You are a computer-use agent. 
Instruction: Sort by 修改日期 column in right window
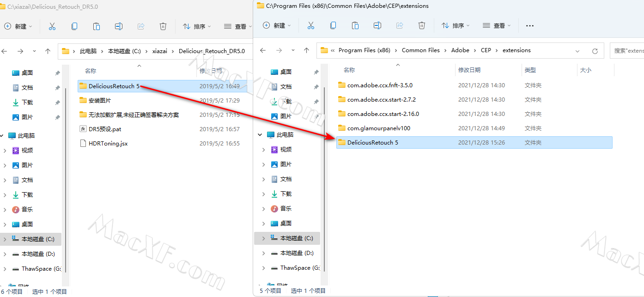(469, 70)
